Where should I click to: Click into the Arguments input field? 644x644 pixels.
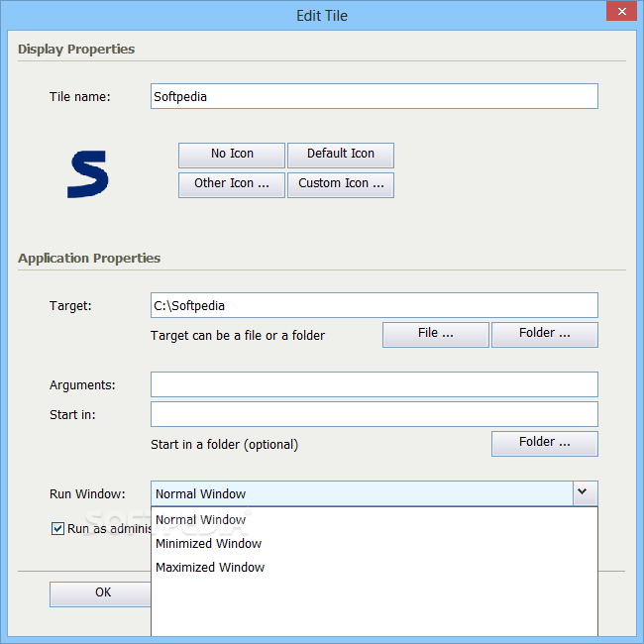tap(375, 384)
